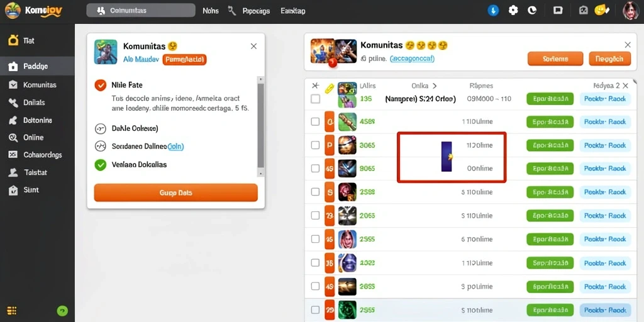The width and height of the screenshot is (644, 322).
Task: Click the orange Gupe Dats button
Action: [x=176, y=192]
